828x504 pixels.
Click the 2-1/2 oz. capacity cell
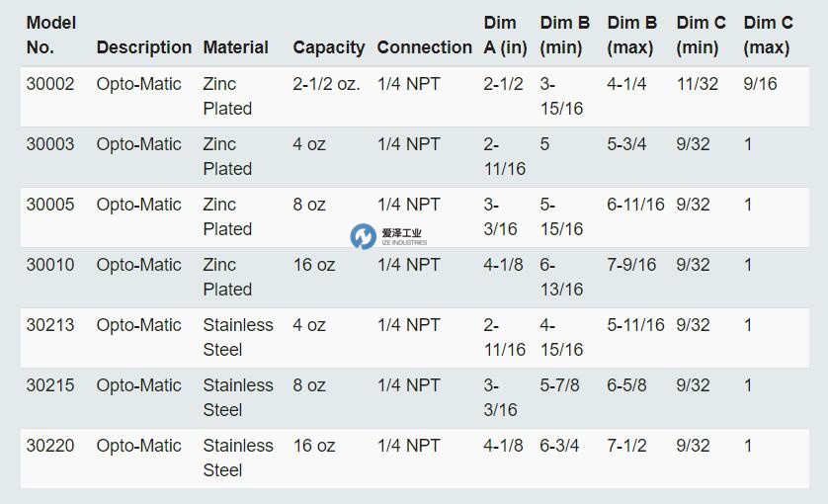pos(327,85)
